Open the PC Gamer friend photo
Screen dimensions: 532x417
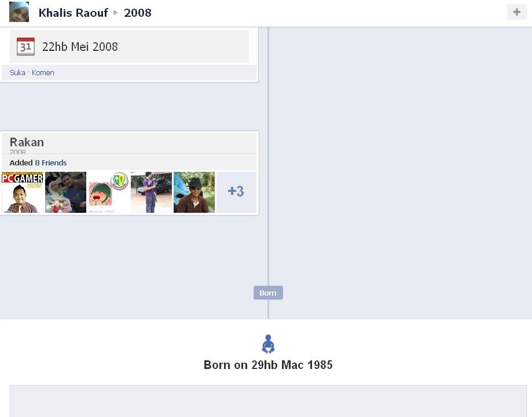point(23,192)
